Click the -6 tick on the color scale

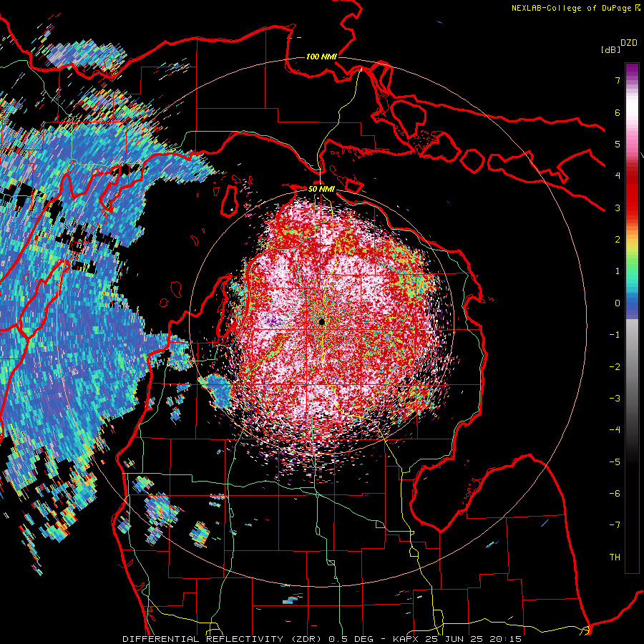615,494
